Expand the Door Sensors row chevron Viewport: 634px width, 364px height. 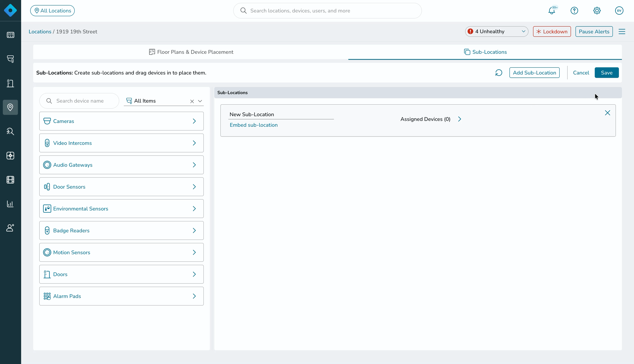coord(194,187)
